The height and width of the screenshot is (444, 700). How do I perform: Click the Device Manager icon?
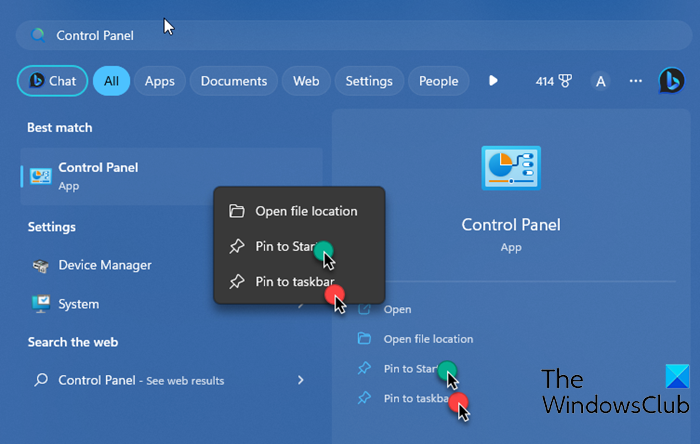click(41, 266)
